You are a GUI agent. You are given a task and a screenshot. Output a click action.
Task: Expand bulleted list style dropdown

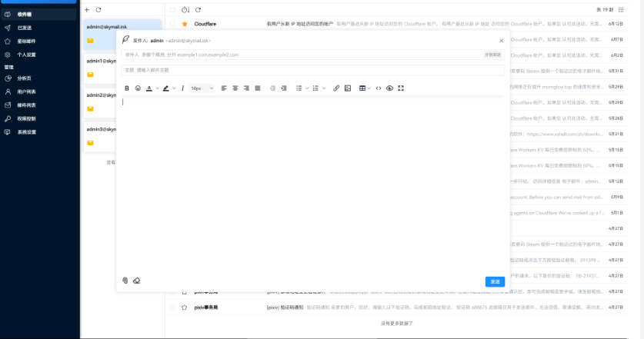coord(307,88)
